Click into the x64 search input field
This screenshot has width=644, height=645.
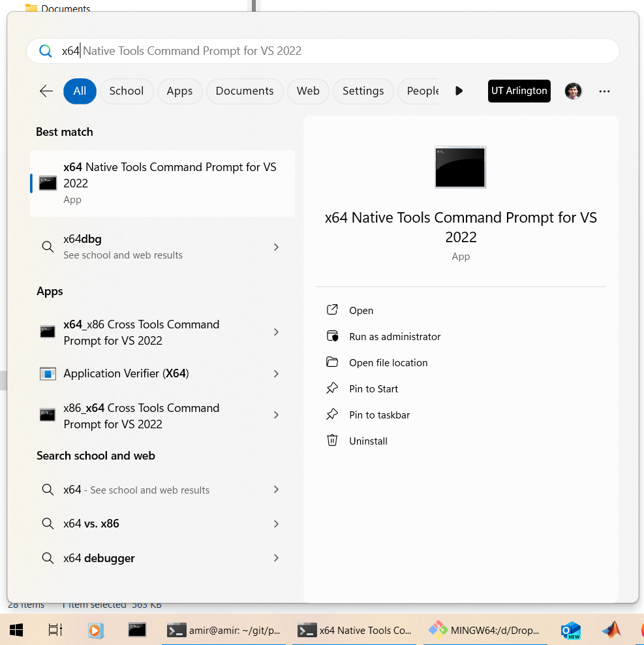pos(322,51)
